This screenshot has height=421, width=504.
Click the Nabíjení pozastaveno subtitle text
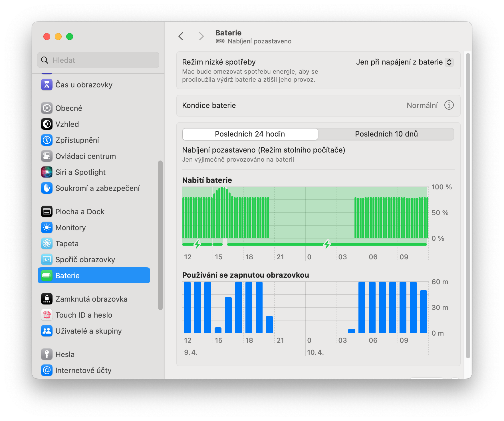pos(259,41)
